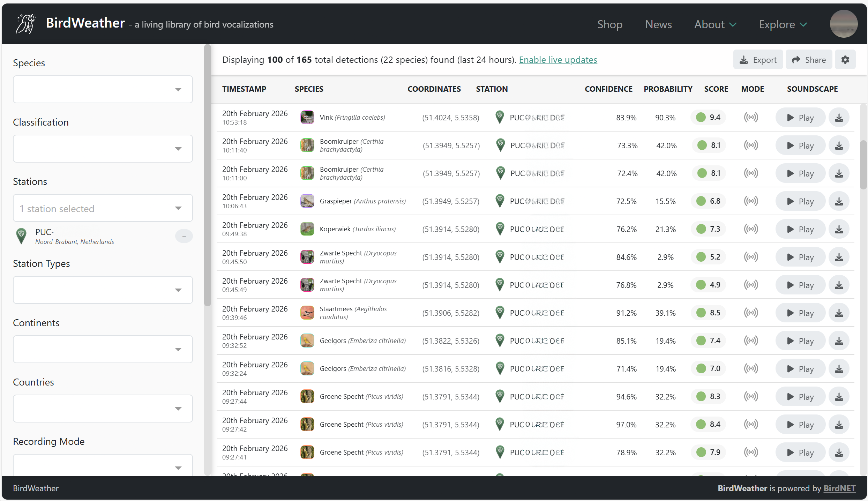The width and height of the screenshot is (868, 501).
Task: Enable live updates
Action: click(558, 60)
